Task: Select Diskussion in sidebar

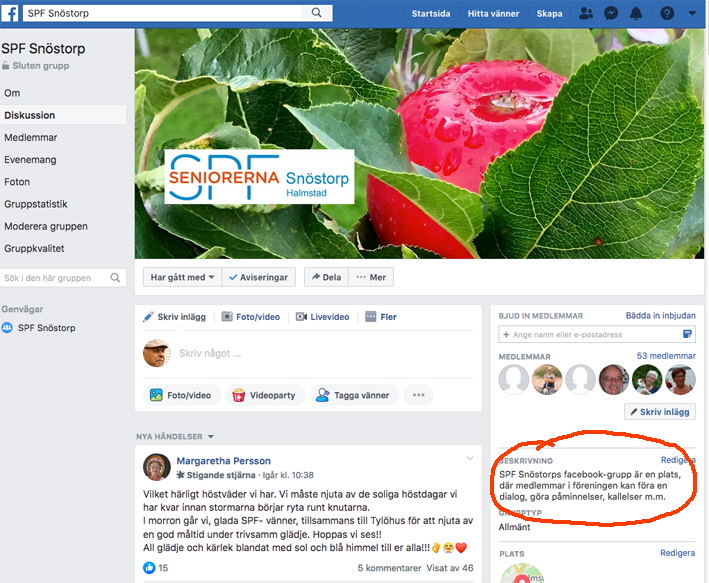Action: coord(63,115)
